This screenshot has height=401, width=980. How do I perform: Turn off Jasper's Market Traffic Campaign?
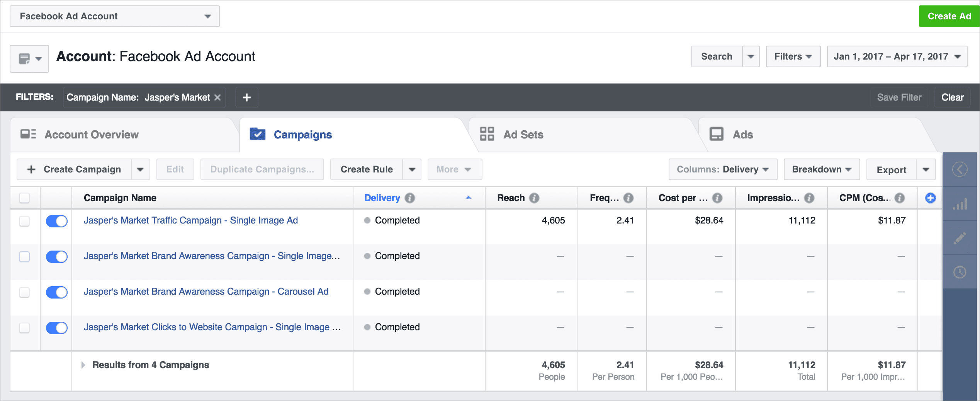pos(56,221)
